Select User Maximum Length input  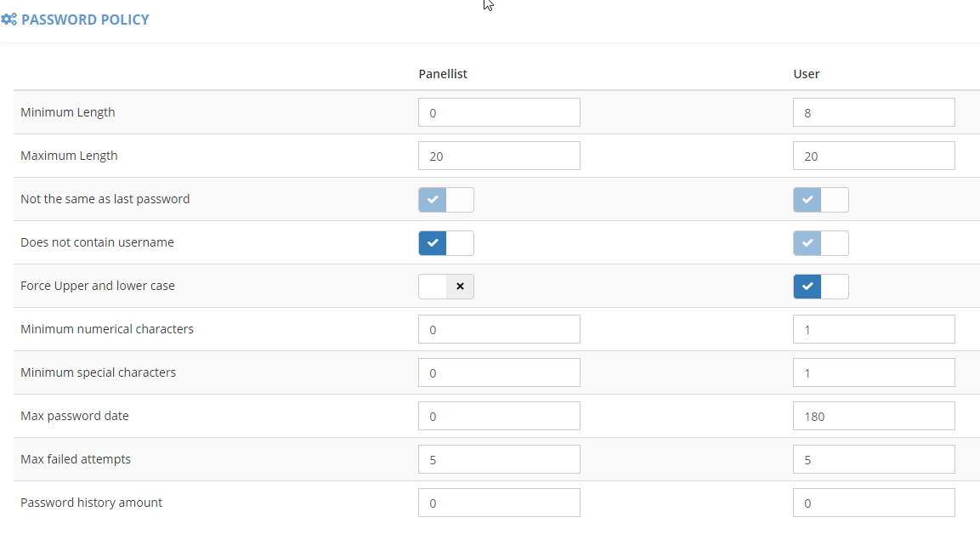tap(873, 156)
